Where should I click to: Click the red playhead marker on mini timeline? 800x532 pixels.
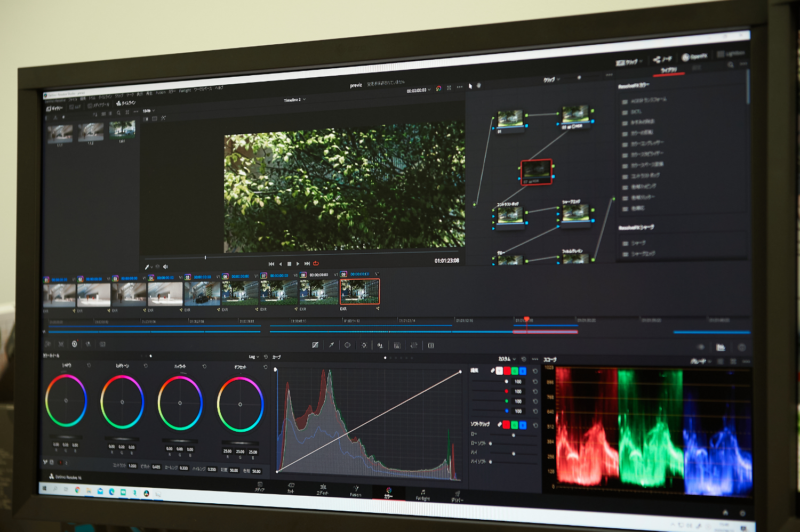click(526, 319)
